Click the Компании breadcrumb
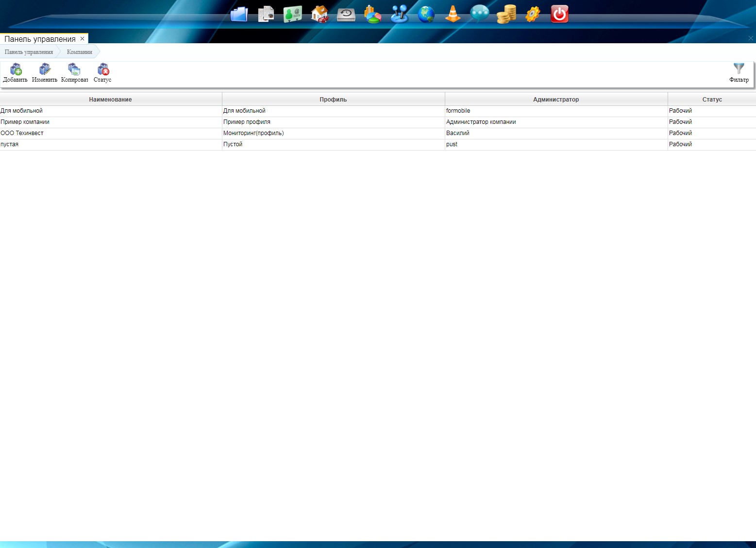The width and height of the screenshot is (756, 548). click(x=80, y=52)
